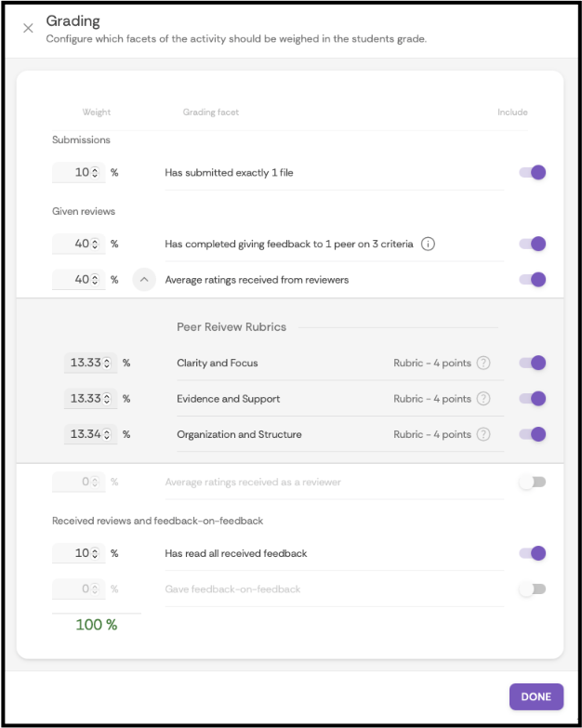Collapse the Peer Review Rubrics section chevron

coord(144,279)
